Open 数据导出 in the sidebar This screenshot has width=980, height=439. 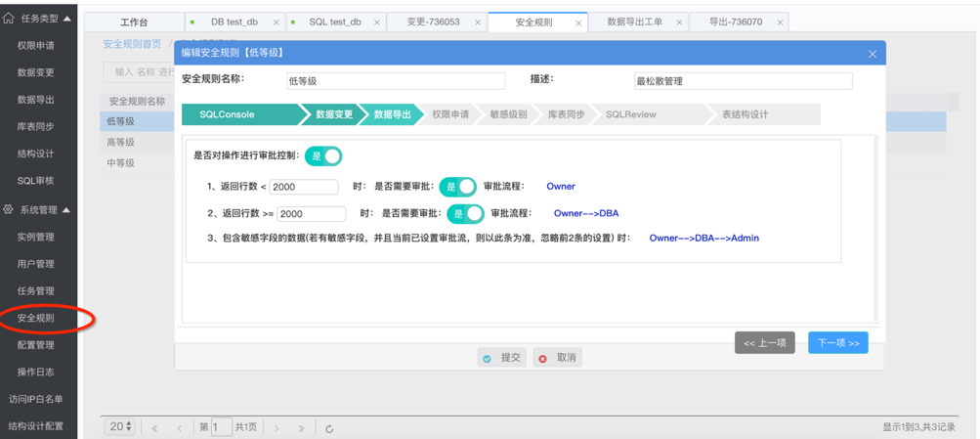pyautogui.click(x=35, y=100)
